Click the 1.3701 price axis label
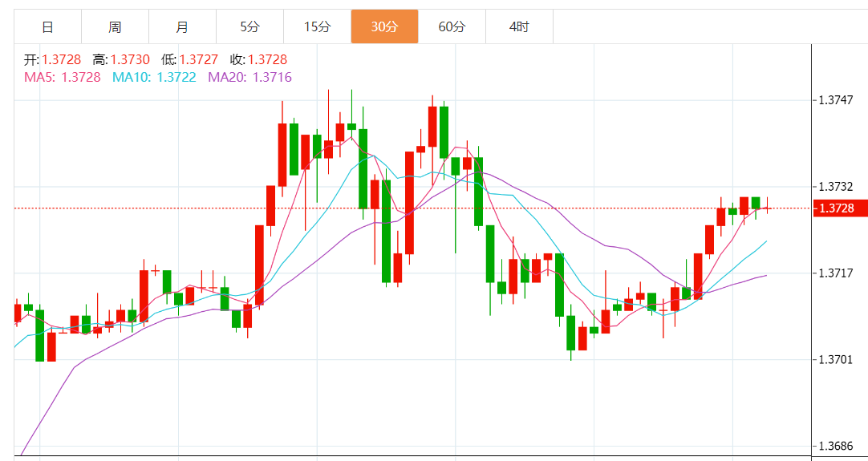The image size is (868, 461). [x=834, y=359]
